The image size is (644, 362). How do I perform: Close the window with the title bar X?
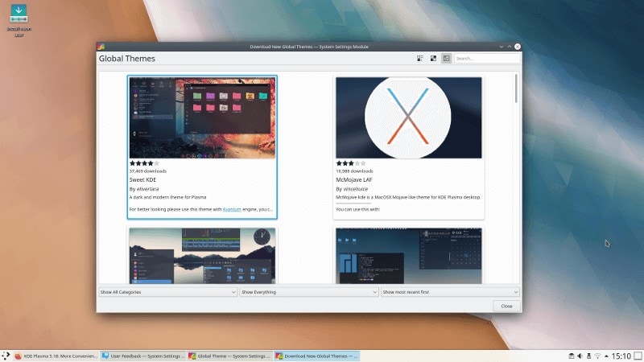click(518, 47)
